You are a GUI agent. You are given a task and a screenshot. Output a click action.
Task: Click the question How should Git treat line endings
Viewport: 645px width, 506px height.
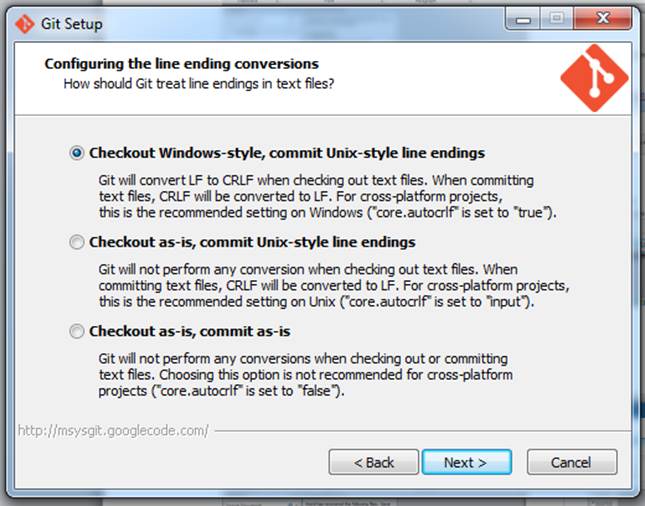[x=198, y=84]
